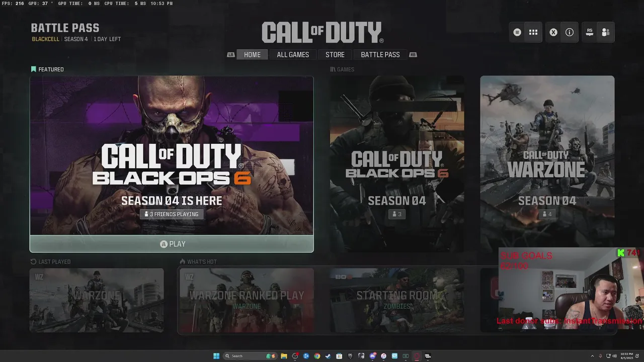Click the Call of Duty taskbar icon
644x362 pixels.
pos(428,356)
